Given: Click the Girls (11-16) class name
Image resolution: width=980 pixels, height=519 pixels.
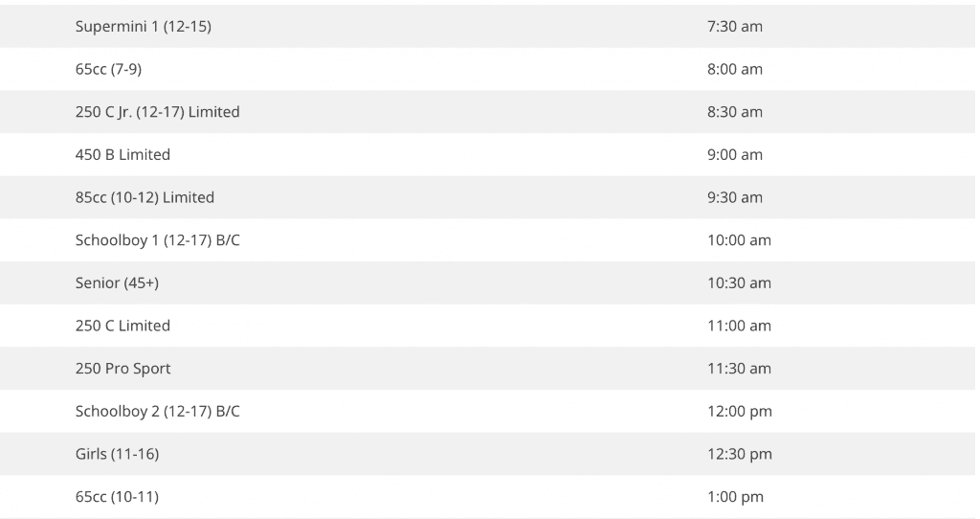Looking at the screenshot, I should (117, 454).
